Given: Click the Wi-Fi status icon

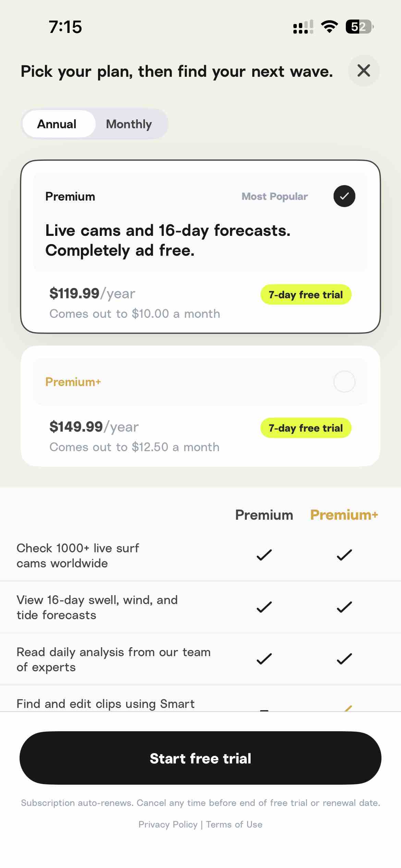Looking at the screenshot, I should point(329,26).
